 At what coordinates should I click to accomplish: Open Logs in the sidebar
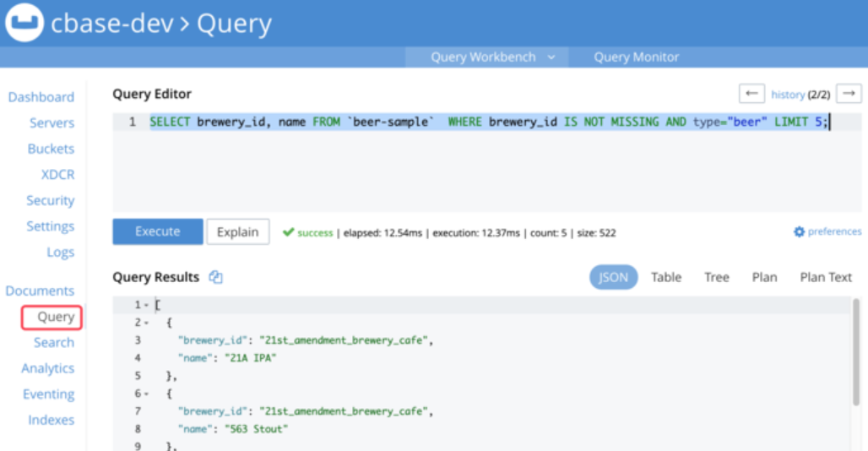point(60,253)
